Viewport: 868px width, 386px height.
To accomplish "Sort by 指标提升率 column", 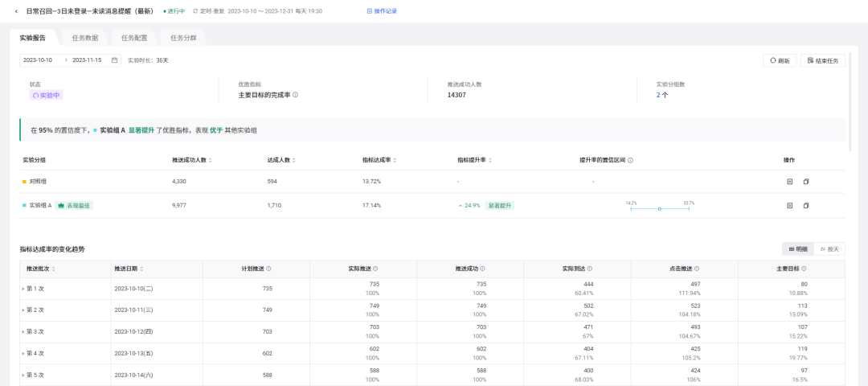I will [x=490, y=160].
